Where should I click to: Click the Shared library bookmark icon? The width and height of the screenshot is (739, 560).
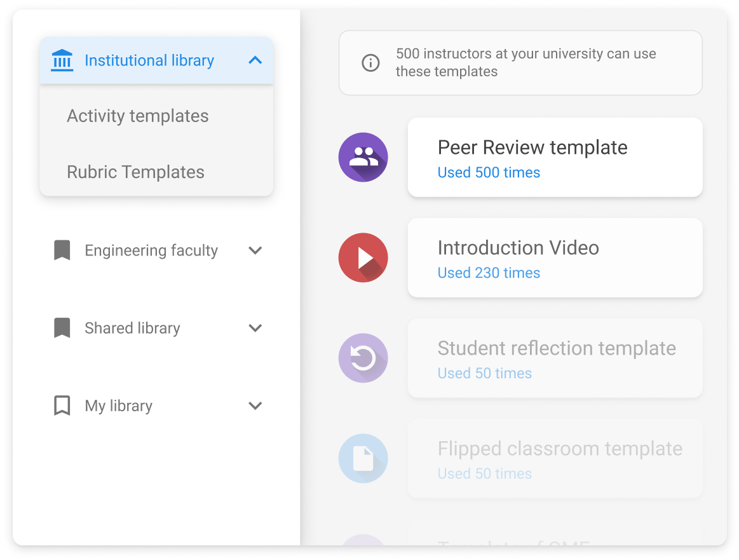pos(62,327)
